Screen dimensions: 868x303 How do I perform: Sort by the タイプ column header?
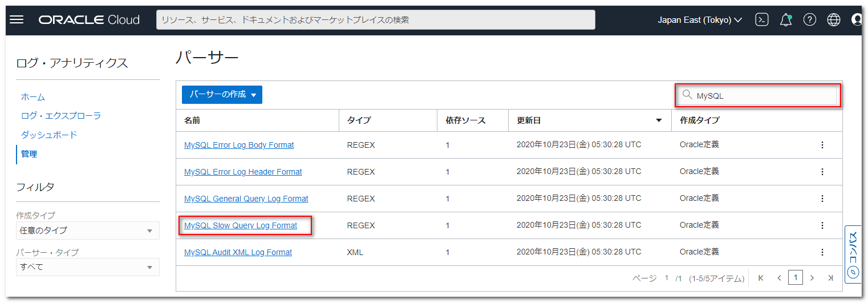(x=359, y=120)
